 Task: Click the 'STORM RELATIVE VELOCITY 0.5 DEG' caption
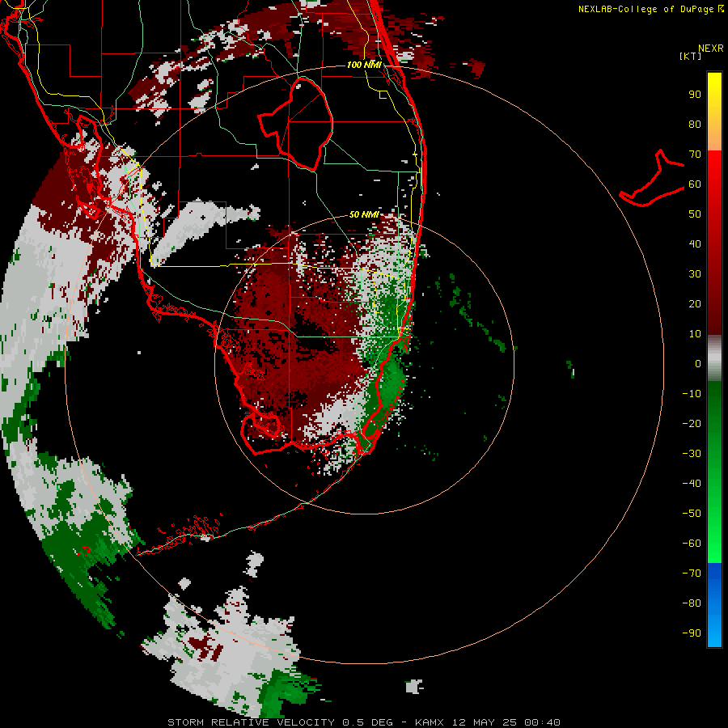pyautogui.click(x=280, y=722)
